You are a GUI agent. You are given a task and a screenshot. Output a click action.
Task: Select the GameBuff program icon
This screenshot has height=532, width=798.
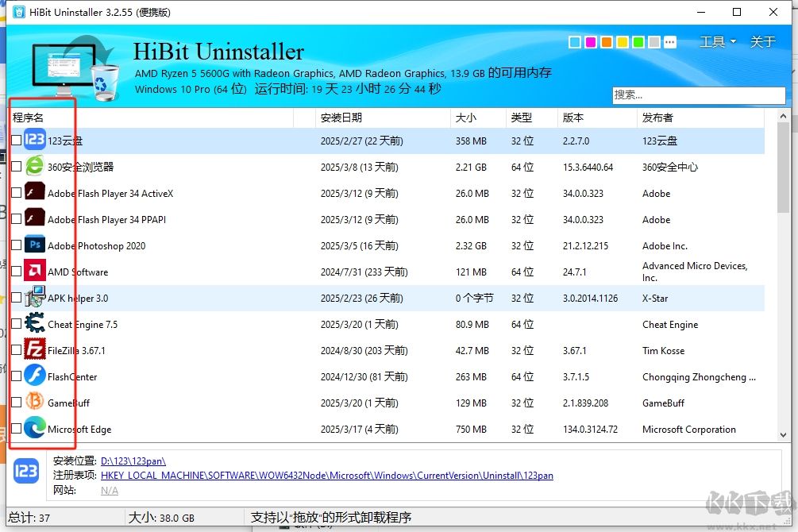[x=33, y=403]
